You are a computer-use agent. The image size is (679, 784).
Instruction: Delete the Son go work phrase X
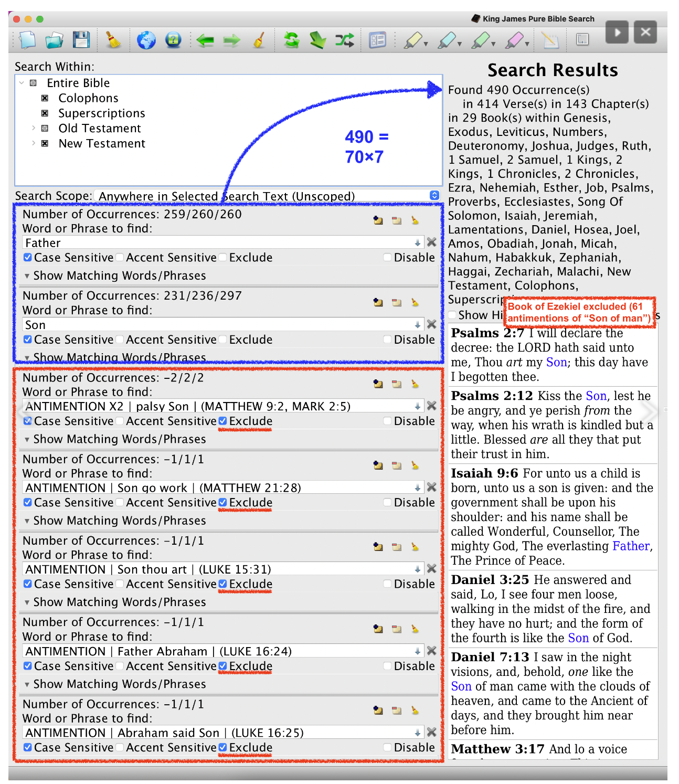click(431, 487)
